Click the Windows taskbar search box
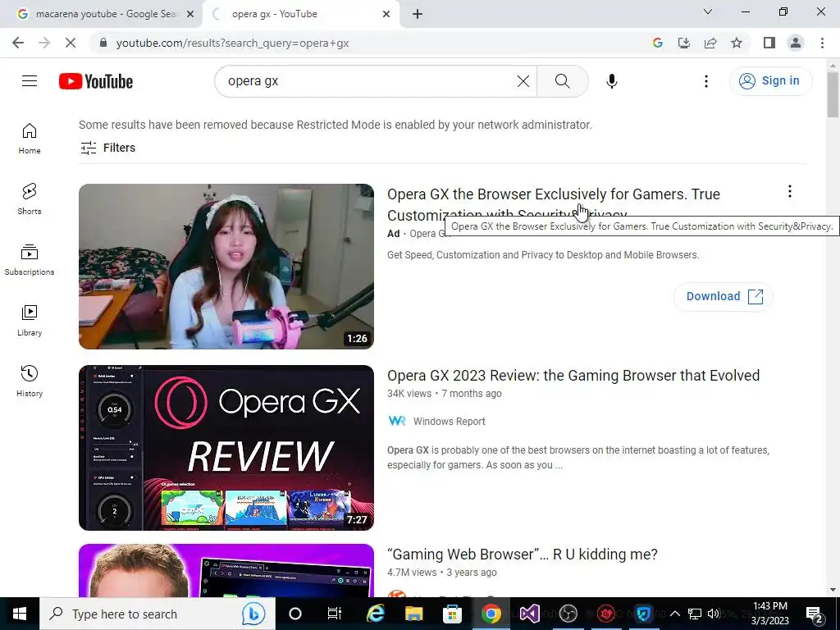Screen dimensions: 840x630 click(x=157, y=614)
